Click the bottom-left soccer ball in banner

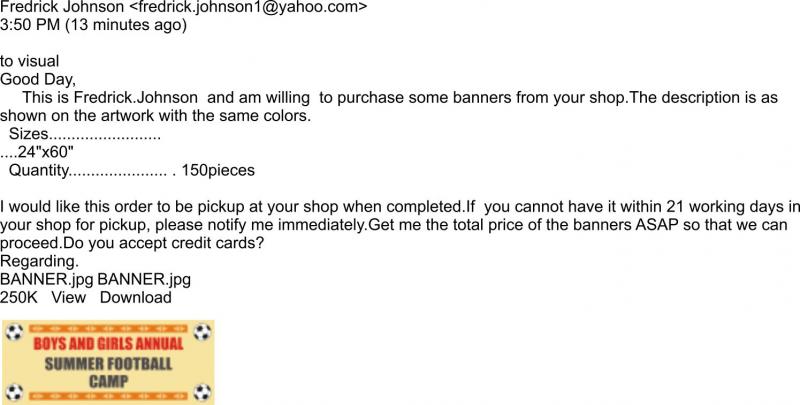[14, 393]
